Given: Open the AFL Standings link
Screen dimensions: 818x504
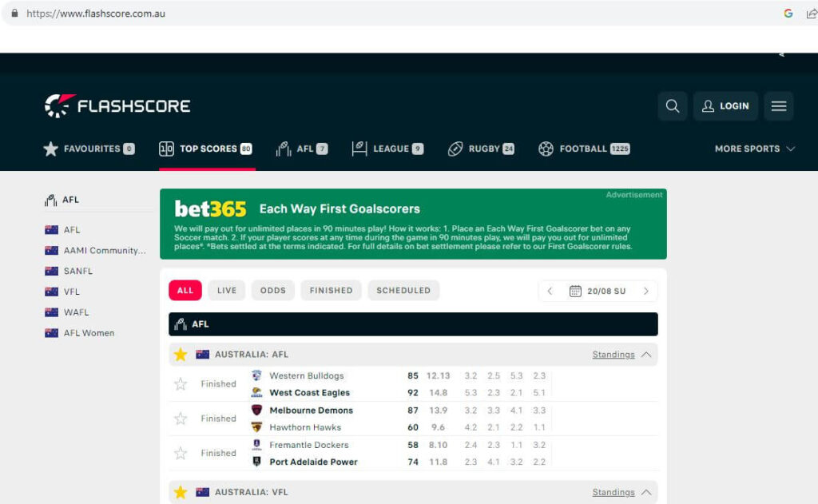Looking at the screenshot, I should (x=613, y=354).
